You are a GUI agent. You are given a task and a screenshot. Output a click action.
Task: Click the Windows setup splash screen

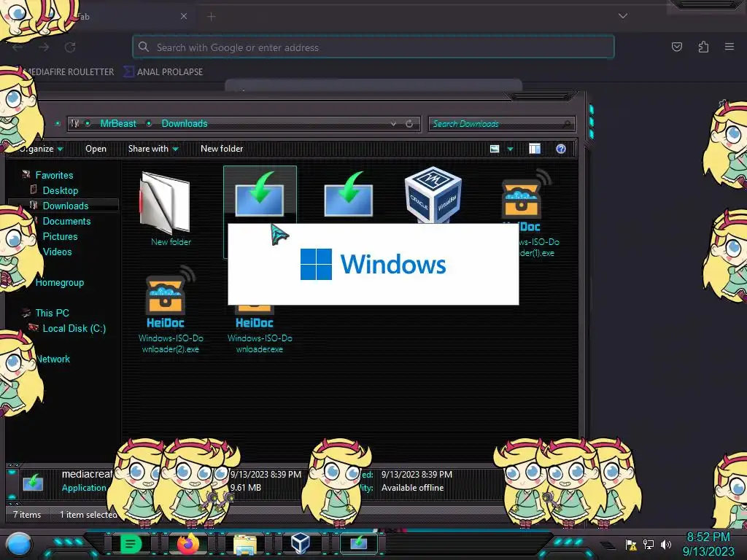tap(373, 264)
